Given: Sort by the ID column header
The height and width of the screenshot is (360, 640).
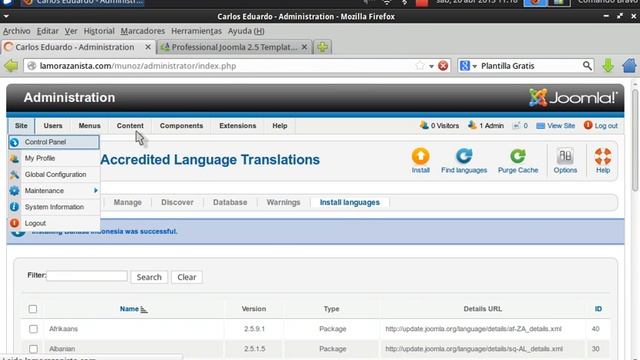Looking at the screenshot, I should pyautogui.click(x=598, y=309).
